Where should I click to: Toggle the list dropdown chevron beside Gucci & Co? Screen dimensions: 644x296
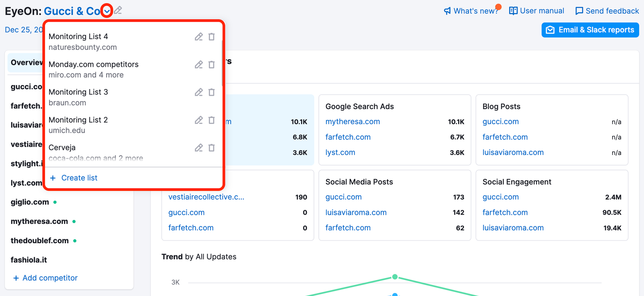point(107,11)
